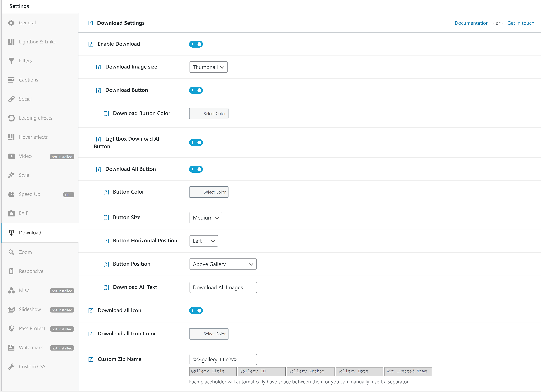541x392 pixels.
Task: Insert the Gallery Title placeholder
Action: click(x=213, y=371)
